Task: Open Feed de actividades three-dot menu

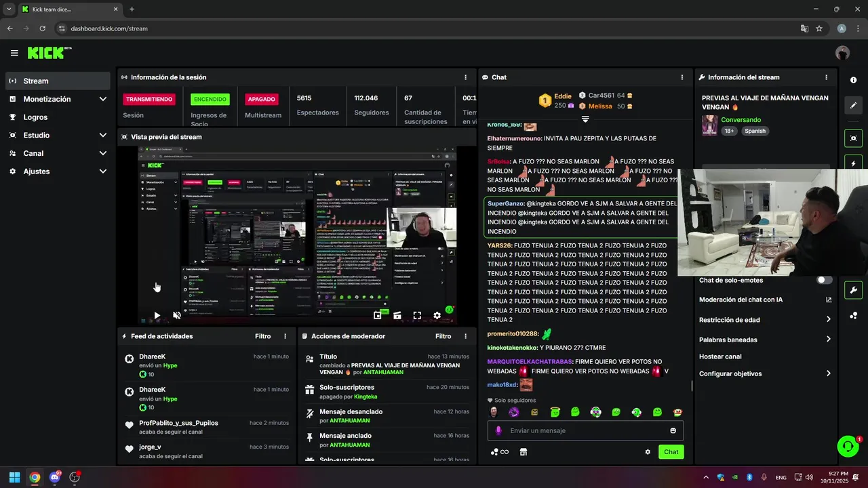Action: point(285,336)
